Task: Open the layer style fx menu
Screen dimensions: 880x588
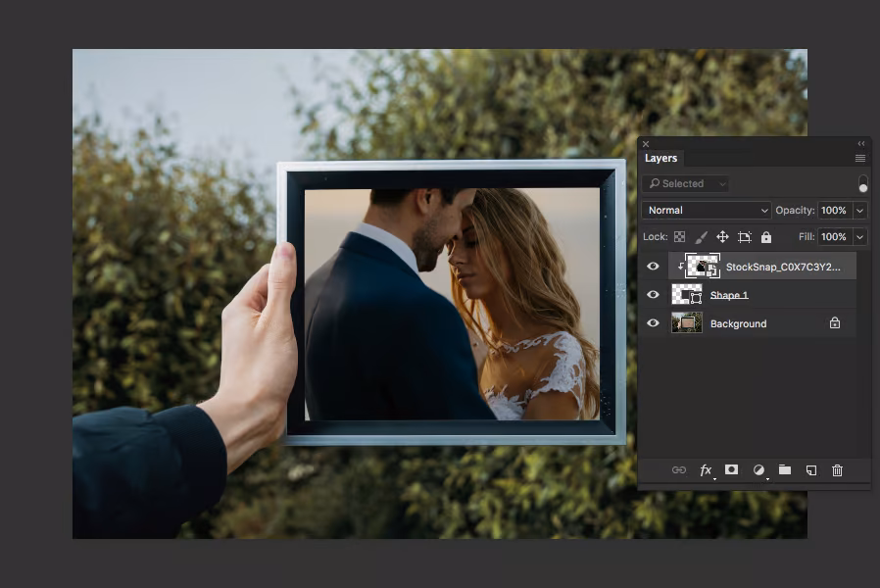Action: 706,470
